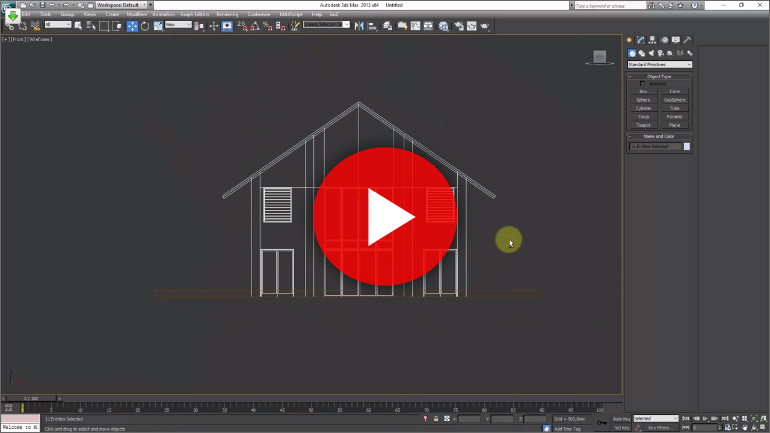Click the Align tool icon

pyautogui.click(x=372, y=26)
